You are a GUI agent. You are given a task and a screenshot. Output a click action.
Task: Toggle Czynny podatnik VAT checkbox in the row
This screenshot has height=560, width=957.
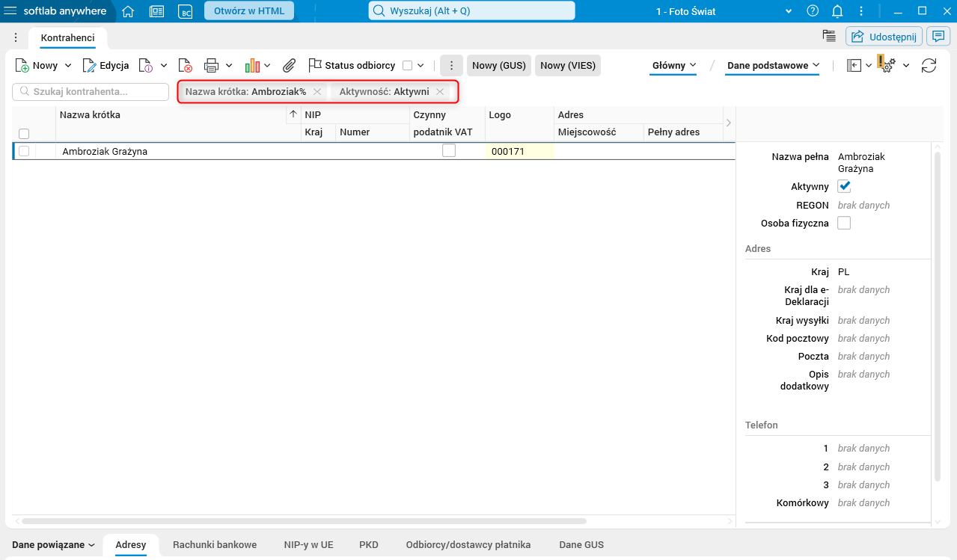tap(449, 150)
